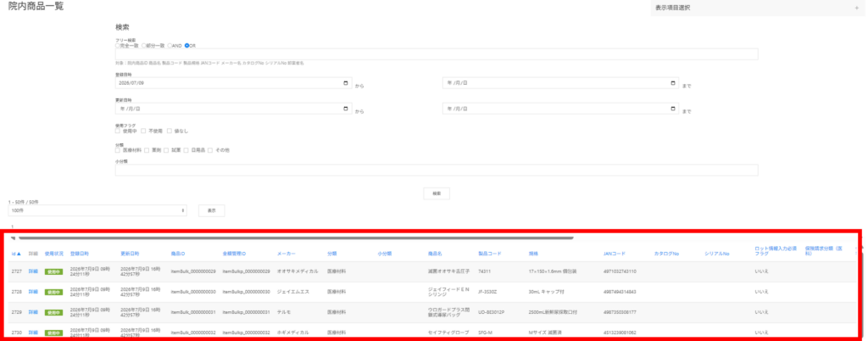Viewport: 868px width, 341px height.
Task: Open calendar picker for update end date
Action: 672,109
